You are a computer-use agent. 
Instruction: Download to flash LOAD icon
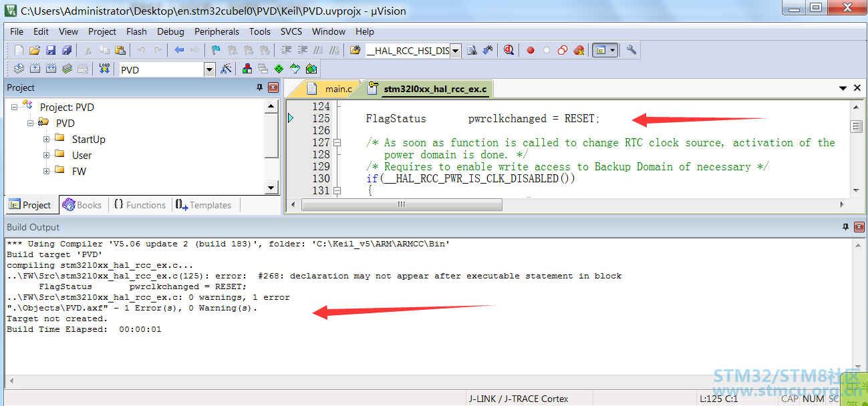tap(104, 69)
